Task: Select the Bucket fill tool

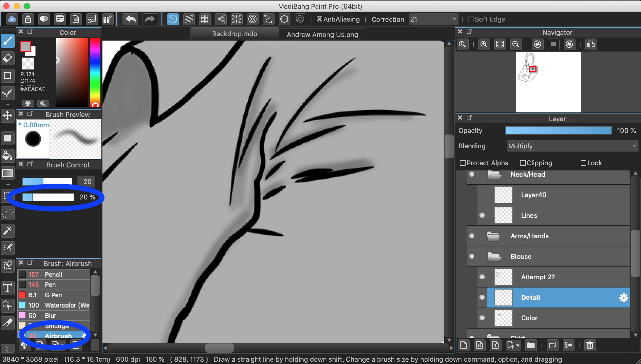Action: tap(8, 156)
